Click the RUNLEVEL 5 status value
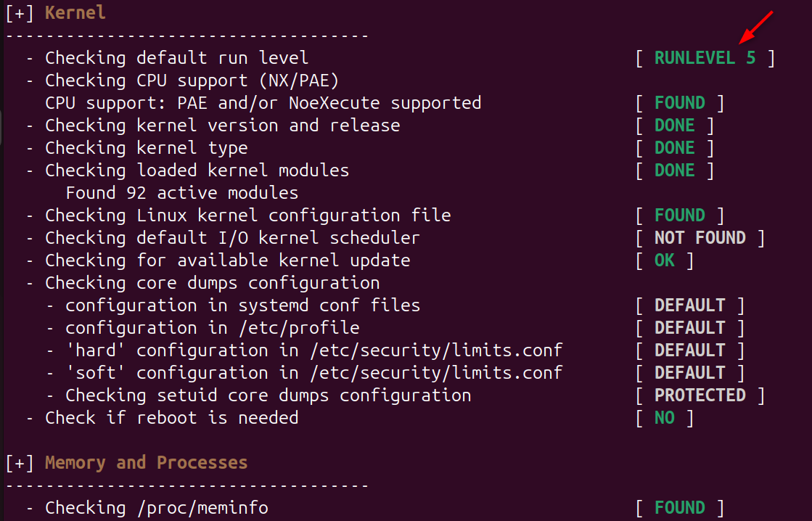Image resolution: width=812 pixels, height=521 pixels. click(705, 58)
